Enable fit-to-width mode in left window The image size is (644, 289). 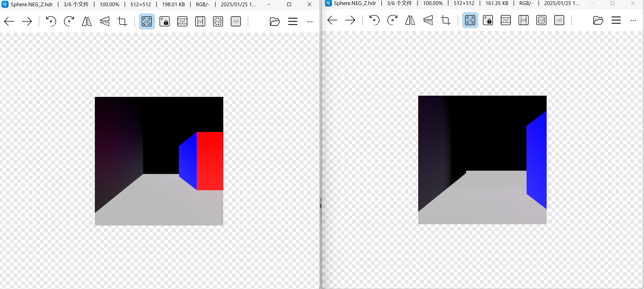pos(182,21)
